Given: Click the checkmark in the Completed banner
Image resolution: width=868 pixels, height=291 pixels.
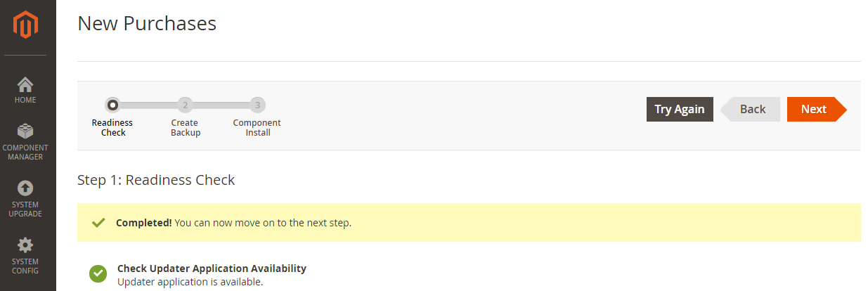Looking at the screenshot, I should 98,223.
